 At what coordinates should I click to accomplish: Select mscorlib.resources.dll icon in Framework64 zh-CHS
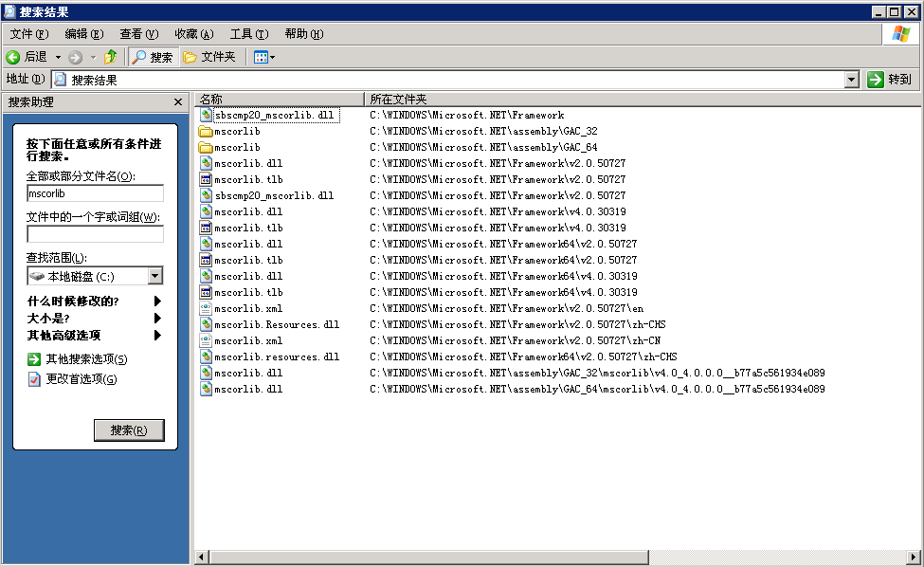tap(206, 357)
